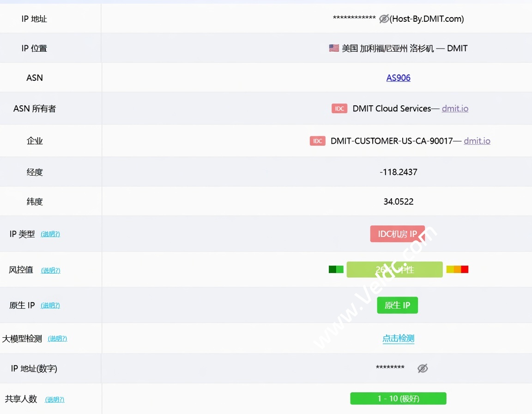Viewport: 532px width, 414px height.
Task: Open dmit.io link in ASN 所有者 row
Action: 455,109
